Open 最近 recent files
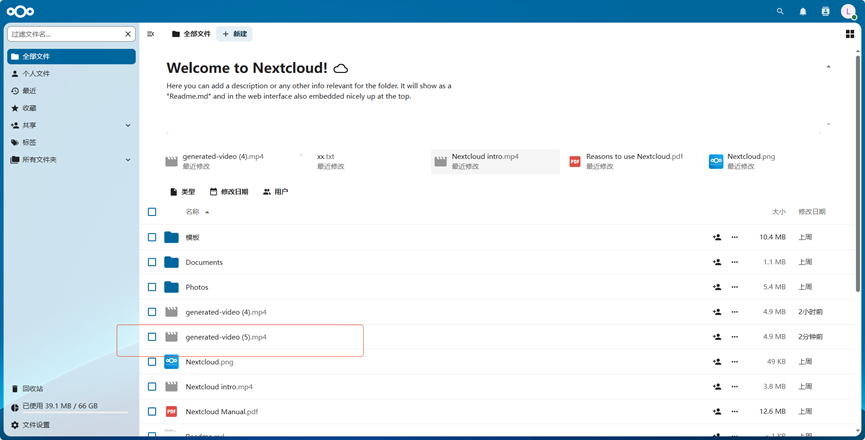 71,90
